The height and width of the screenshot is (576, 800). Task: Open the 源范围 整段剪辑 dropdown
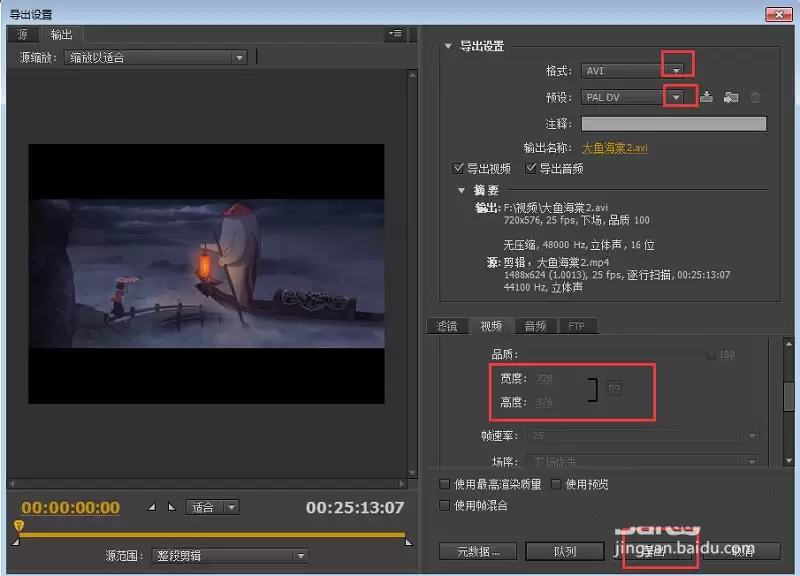point(230,555)
